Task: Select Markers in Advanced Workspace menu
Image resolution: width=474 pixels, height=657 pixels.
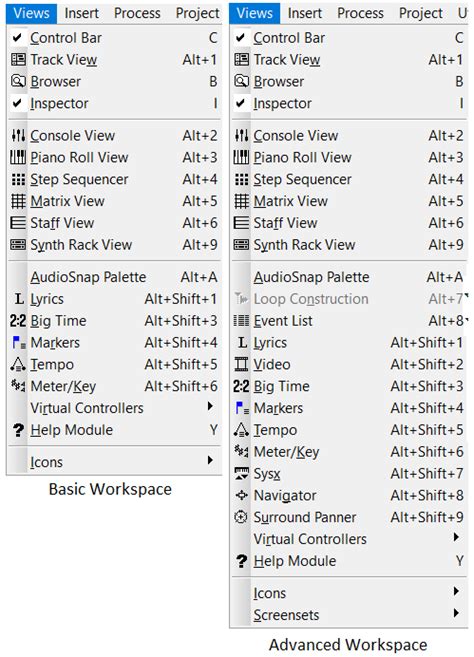Action: pyautogui.click(x=349, y=408)
